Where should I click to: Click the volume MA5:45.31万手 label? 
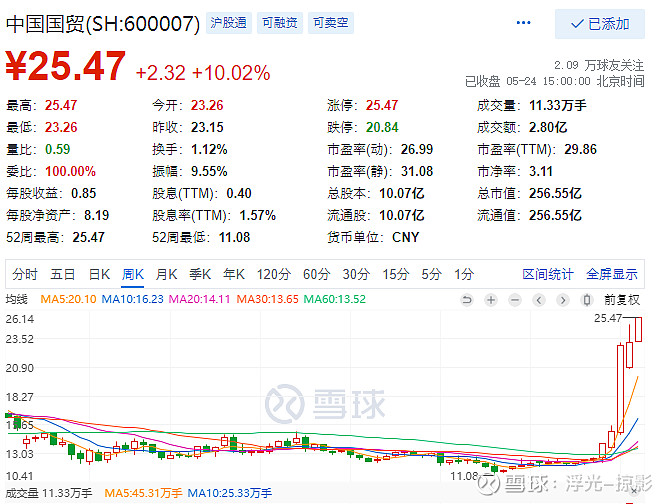click(143, 493)
